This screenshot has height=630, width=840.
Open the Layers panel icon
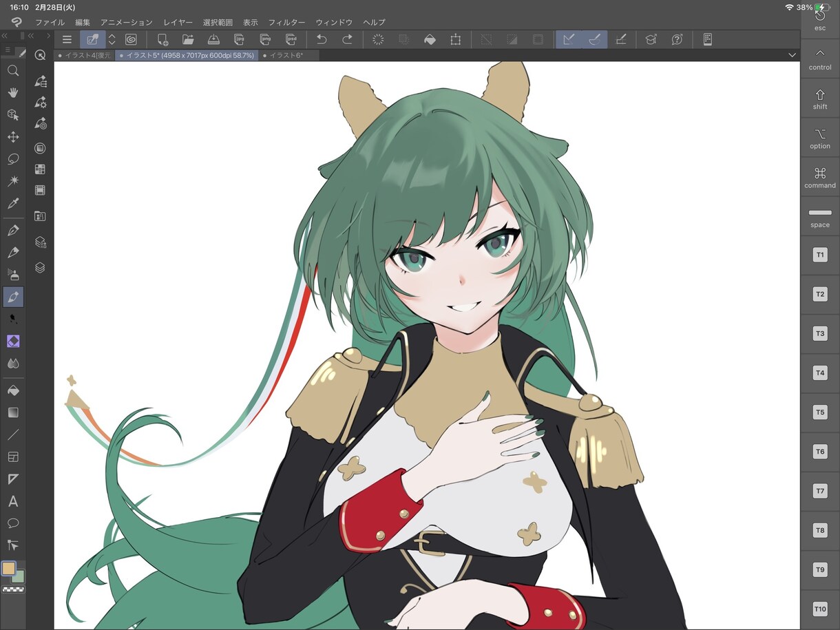click(40, 267)
